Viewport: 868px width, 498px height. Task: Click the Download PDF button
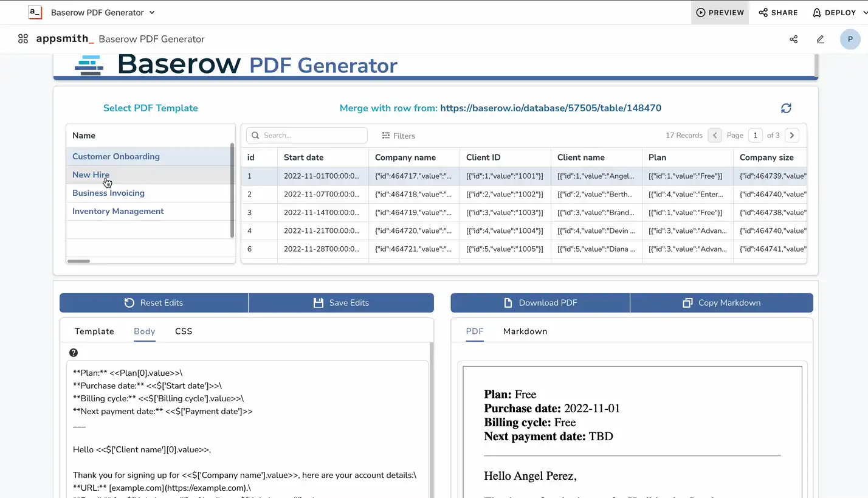(x=540, y=302)
